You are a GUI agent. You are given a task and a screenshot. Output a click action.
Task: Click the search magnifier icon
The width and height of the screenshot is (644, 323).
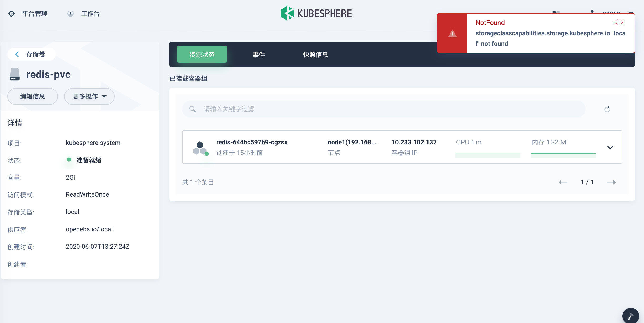point(193,109)
